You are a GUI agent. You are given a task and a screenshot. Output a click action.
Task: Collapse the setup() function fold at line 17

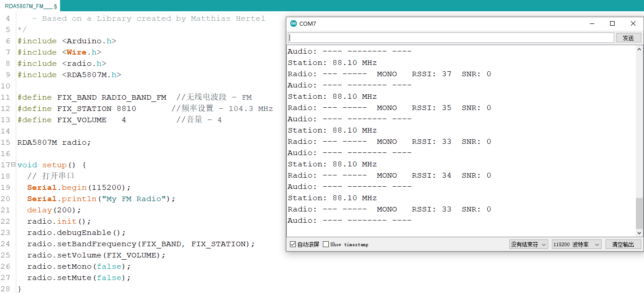tap(13, 165)
